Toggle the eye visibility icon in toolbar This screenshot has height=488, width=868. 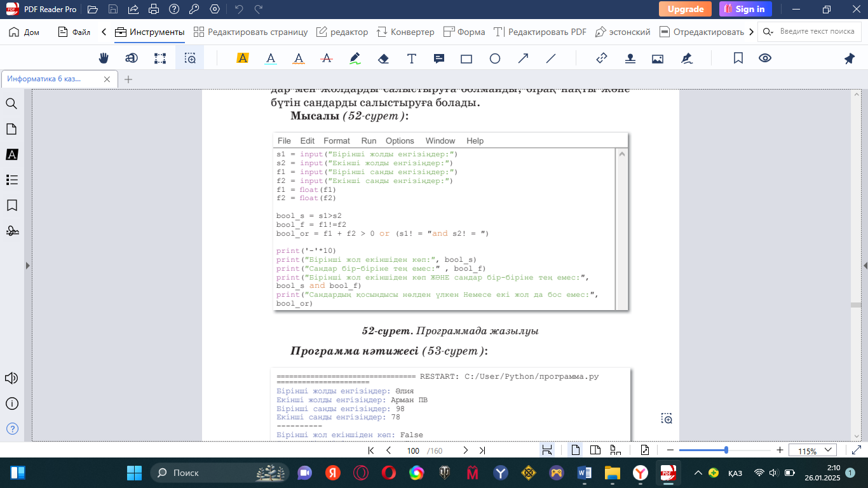[x=765, y=58]
